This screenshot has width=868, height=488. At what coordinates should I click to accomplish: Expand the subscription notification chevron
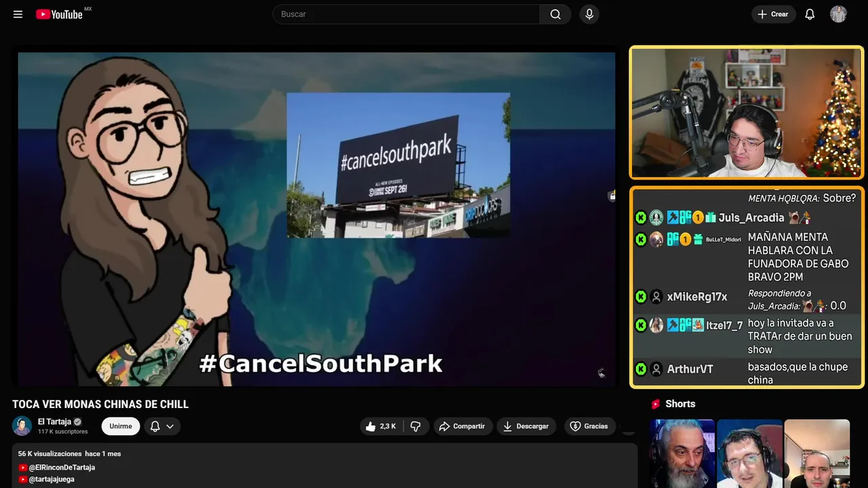coord(170,426)
